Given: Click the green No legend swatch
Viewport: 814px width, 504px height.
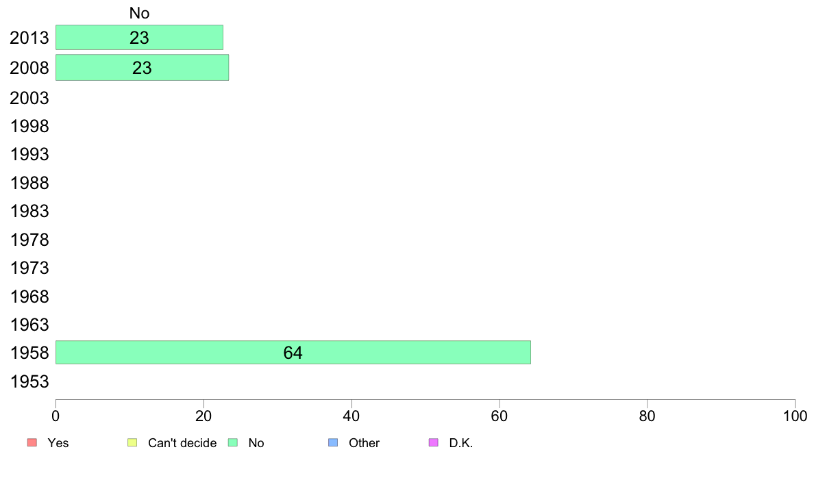Looking at the screenshot, I should (x=233, y=442).
